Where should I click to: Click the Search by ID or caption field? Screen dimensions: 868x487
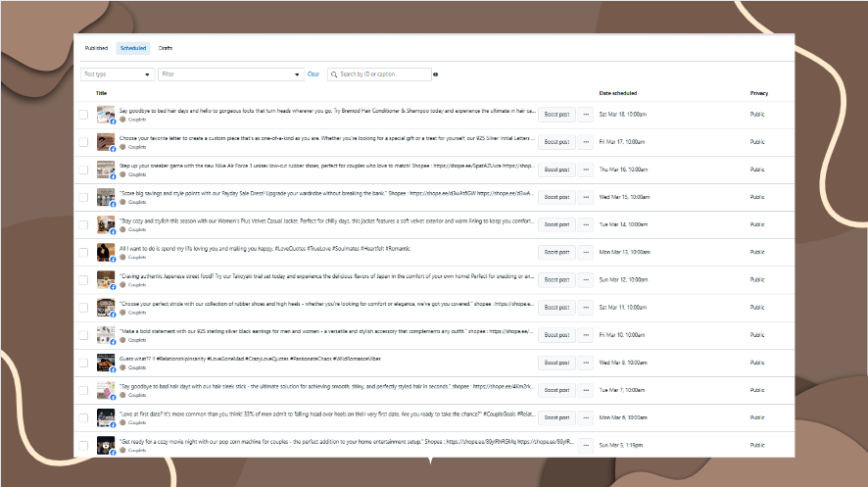[x=379, y=74]
